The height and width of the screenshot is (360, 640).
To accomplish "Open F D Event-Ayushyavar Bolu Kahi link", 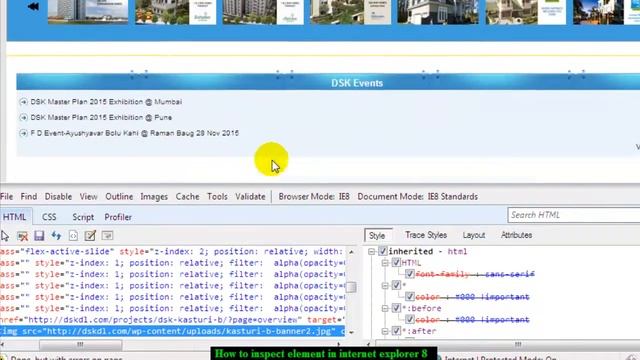I will 134,133.
